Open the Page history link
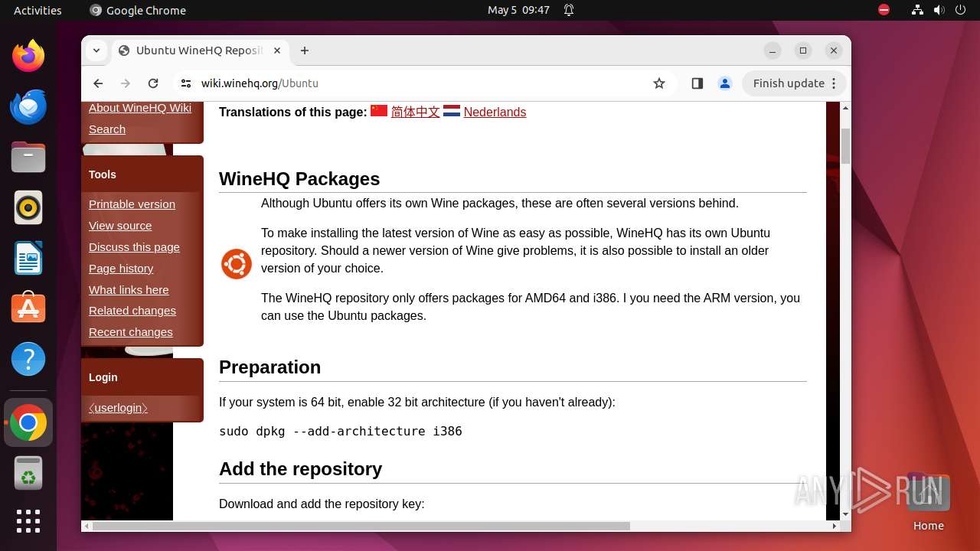The height and width of the screenshot is (551, 980). coord(121,269)
